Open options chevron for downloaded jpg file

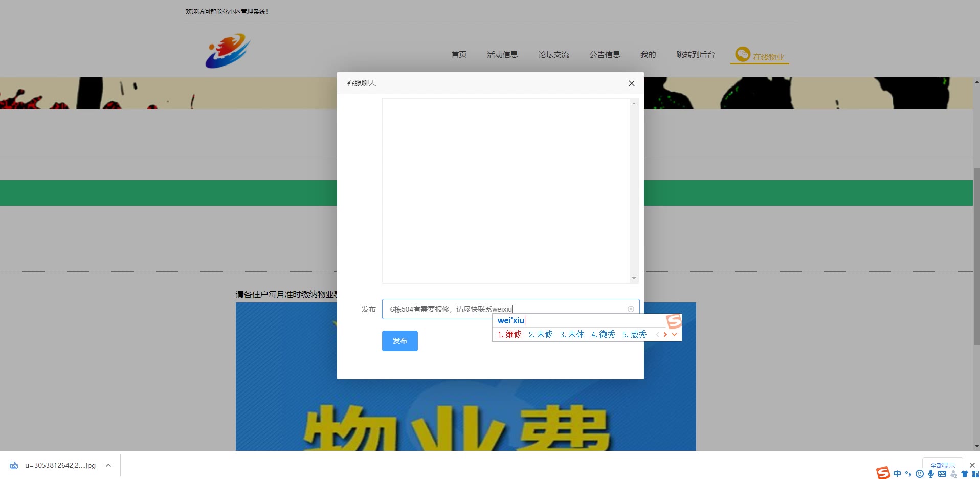108,465
